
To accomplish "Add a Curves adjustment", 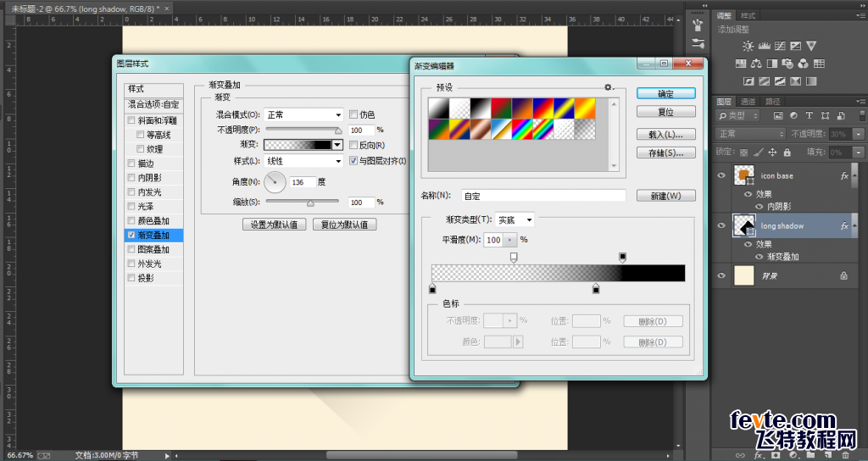I will pos(780,46).
